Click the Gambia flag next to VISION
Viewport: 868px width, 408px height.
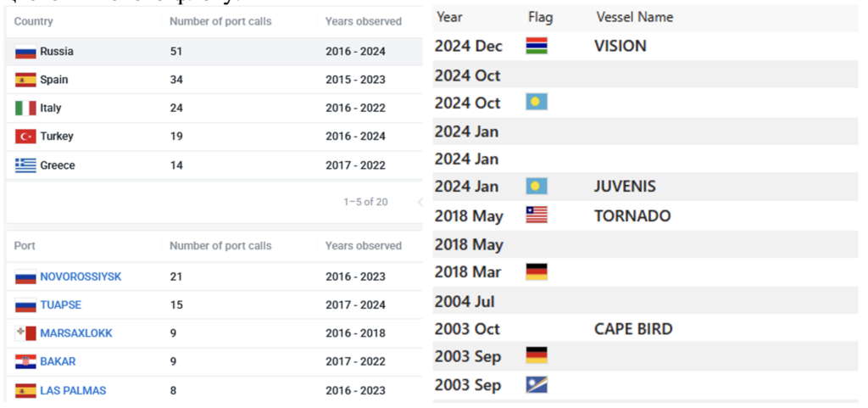coord(537,46)
